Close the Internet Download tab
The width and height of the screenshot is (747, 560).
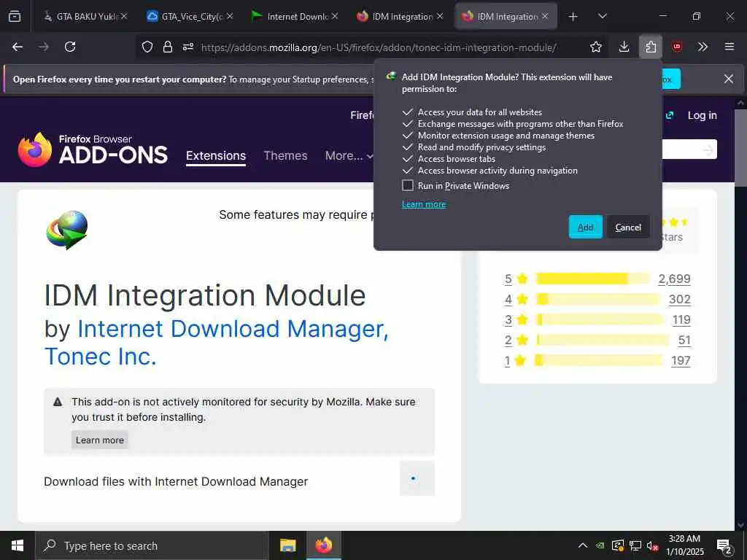point(335,16)
